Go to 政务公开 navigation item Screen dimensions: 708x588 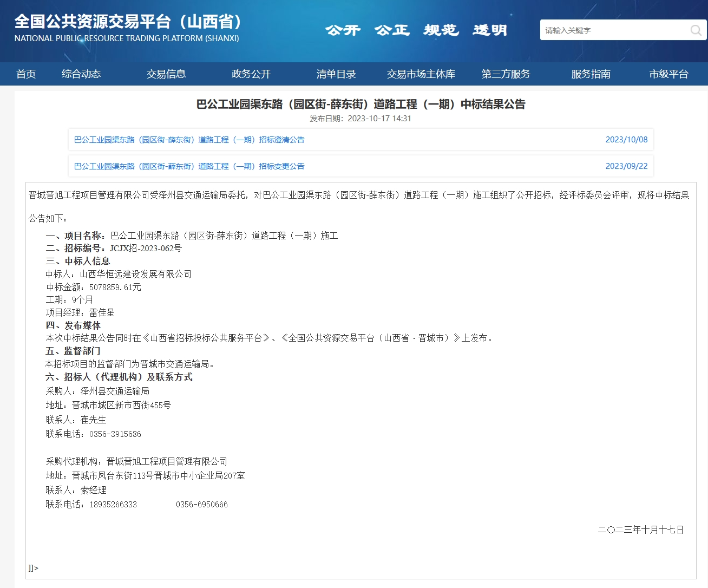tap(251, 74)
